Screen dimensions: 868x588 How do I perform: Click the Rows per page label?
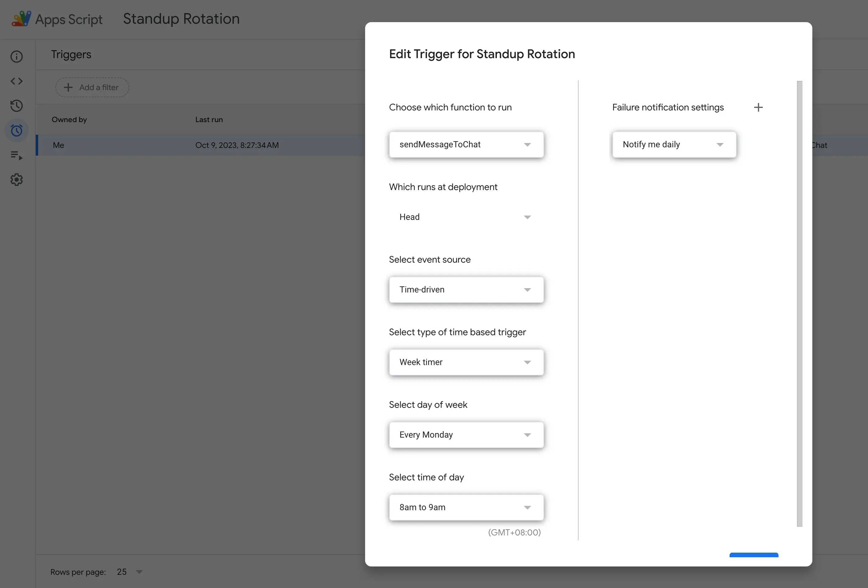coord(78,572)
